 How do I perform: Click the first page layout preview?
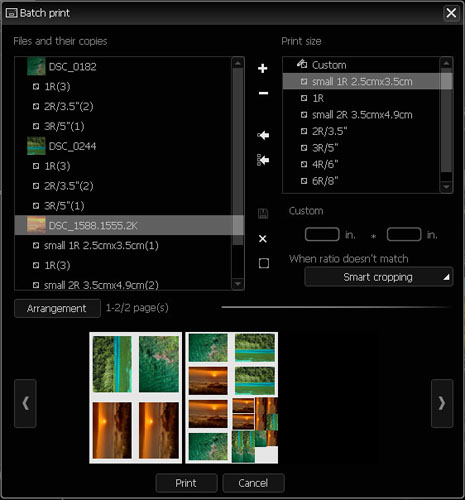coord(136,398)
